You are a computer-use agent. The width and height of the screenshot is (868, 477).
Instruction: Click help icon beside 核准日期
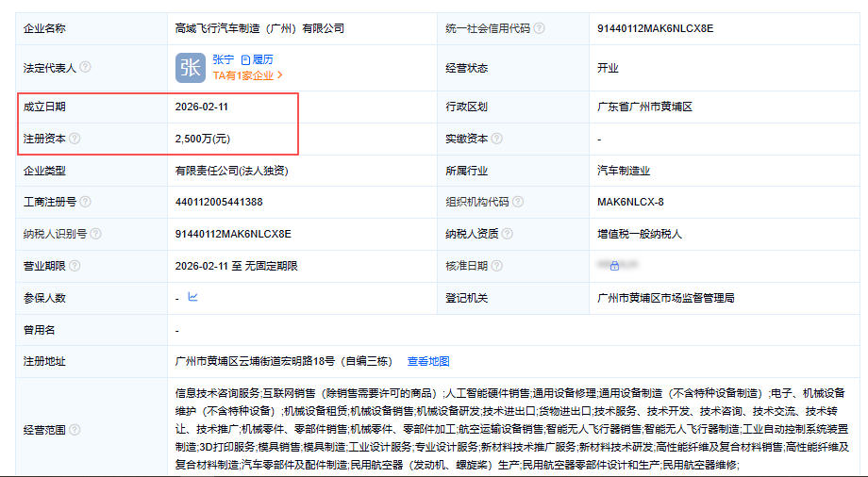496,266
